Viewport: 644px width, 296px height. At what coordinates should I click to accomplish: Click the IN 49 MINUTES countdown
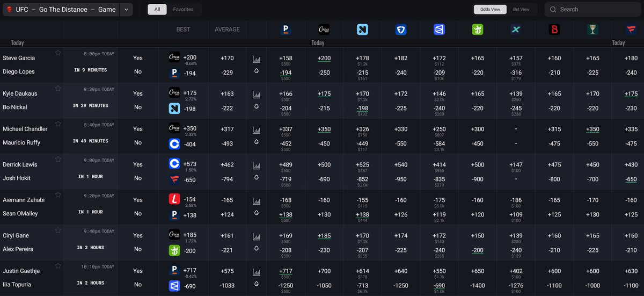[90, 141]
